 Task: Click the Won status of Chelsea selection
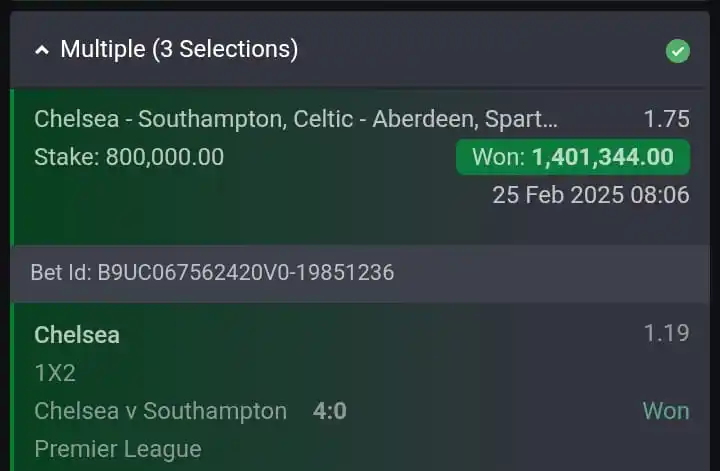click(666, 410)
